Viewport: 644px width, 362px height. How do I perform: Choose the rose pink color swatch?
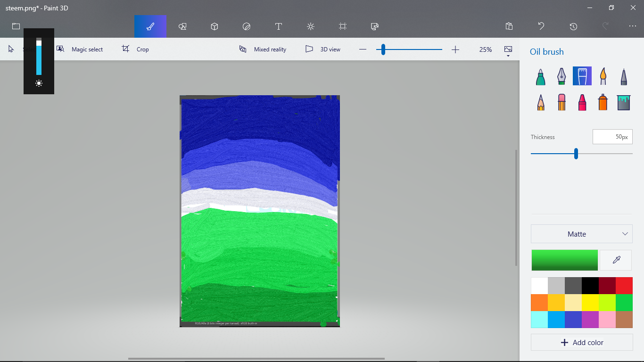(607, 320)
